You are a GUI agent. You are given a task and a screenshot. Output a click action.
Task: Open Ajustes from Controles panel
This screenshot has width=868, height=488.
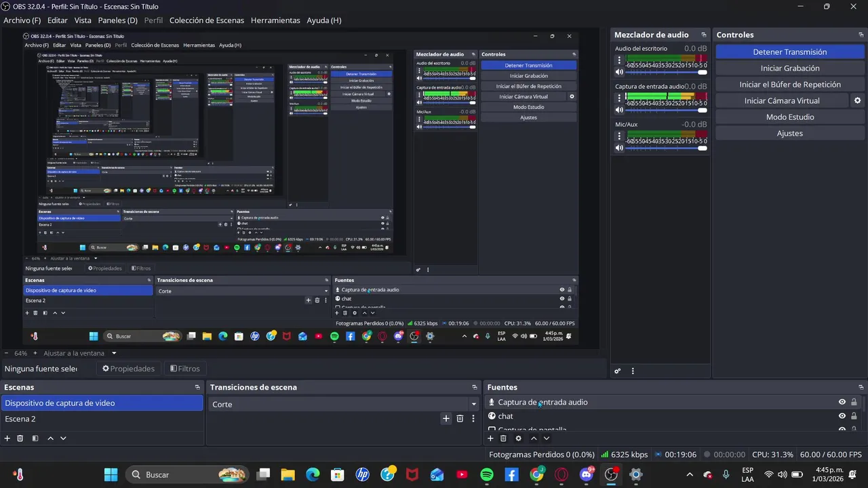(x=790, y=133)
